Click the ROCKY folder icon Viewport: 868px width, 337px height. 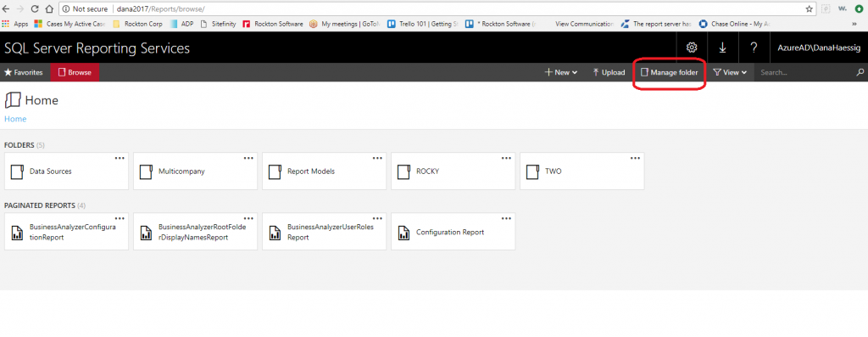coord(404,171)
